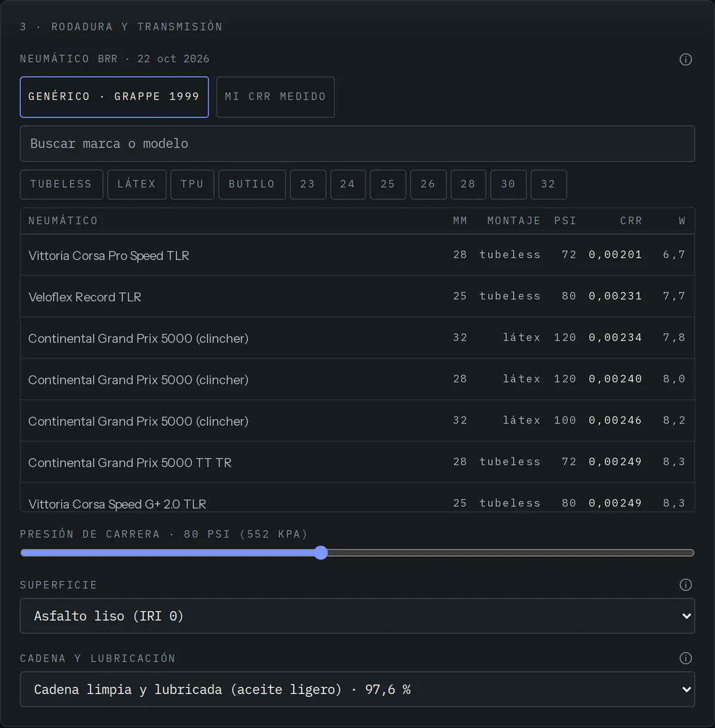Filter tires by 25 mm width
This screenshot has width=715, height=728.
tap(388, 185)
